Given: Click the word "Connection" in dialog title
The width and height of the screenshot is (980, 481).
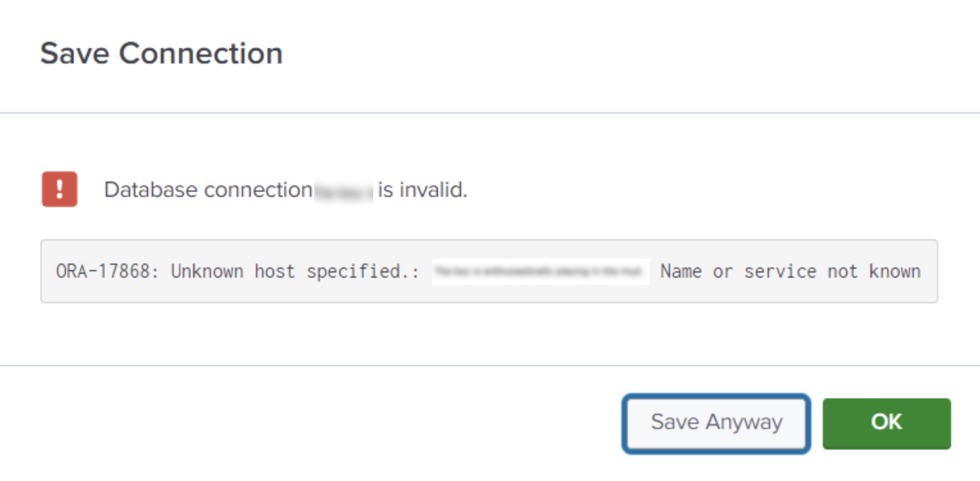Looking at the screenshot, I should 201,53.
